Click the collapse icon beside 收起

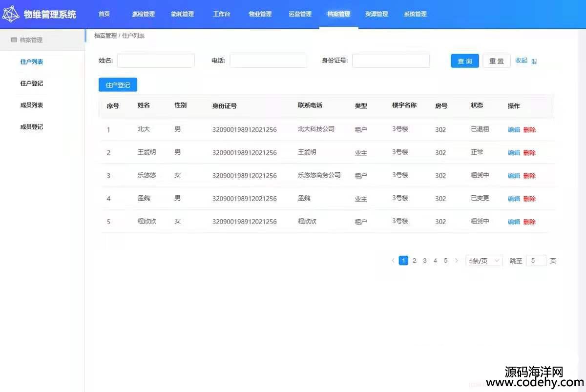click(534, 61)
